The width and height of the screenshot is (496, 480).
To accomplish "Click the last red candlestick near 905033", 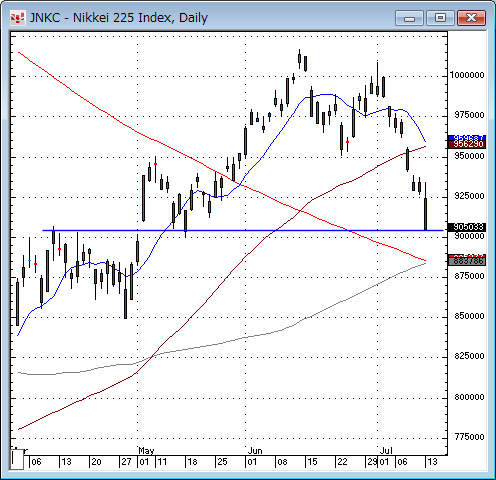I will 426,214.
